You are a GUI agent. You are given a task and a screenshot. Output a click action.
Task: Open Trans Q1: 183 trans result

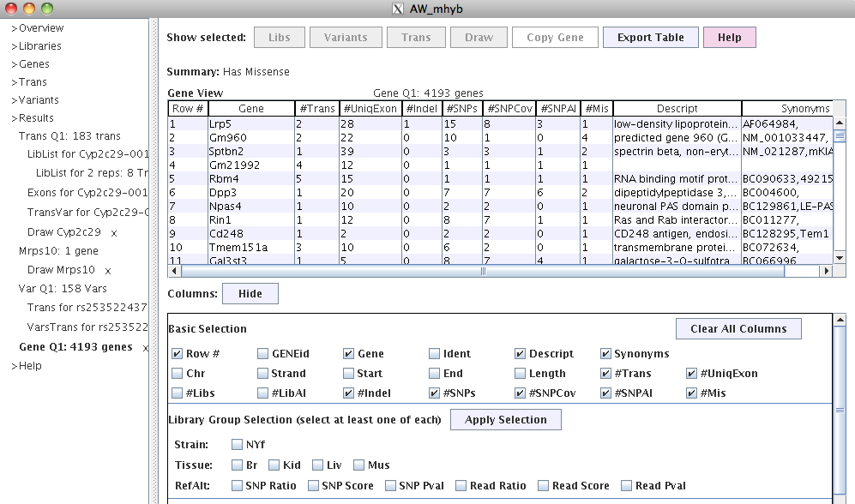(x=69, y=136)
